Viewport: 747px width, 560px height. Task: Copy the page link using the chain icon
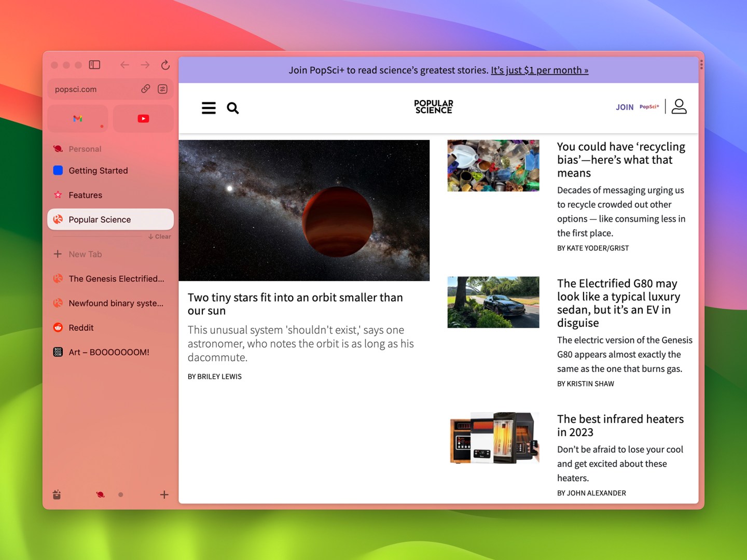pyautogui.click(x=146, y=89)
